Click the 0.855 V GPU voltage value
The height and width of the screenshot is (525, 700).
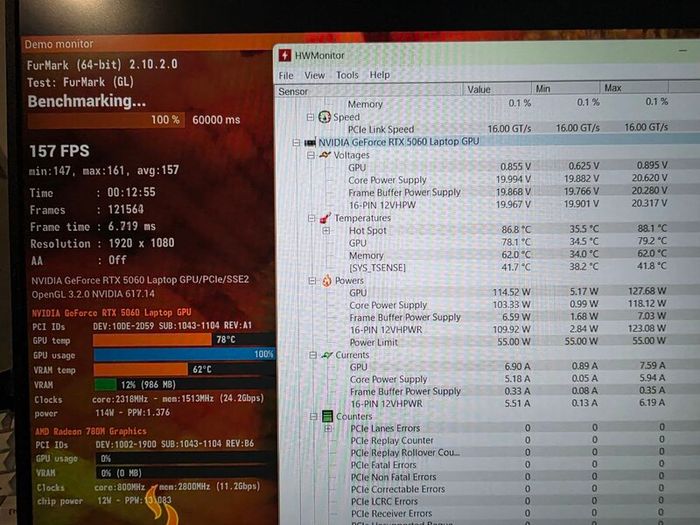pyautogui.click(x=515, y=167)
